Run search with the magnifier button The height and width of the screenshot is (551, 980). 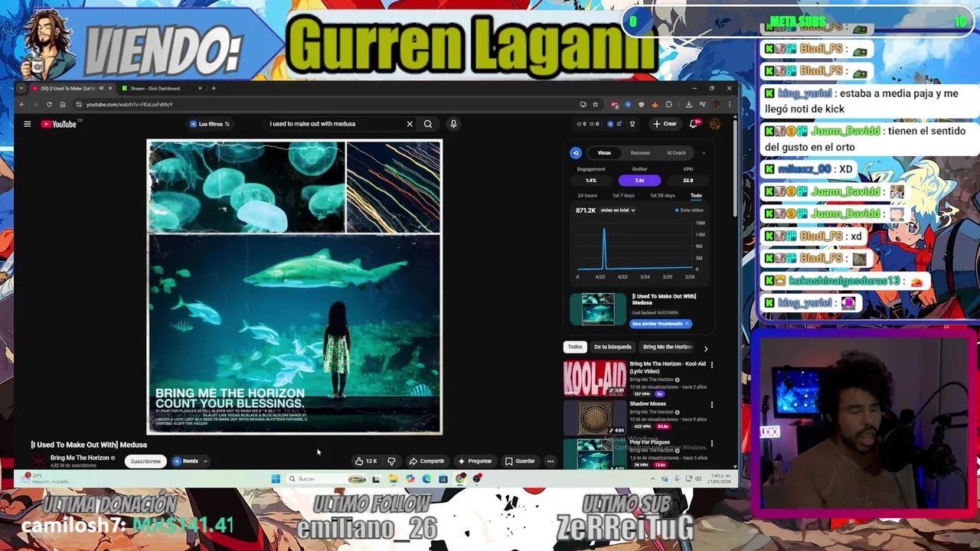click(x=428, y=124)
